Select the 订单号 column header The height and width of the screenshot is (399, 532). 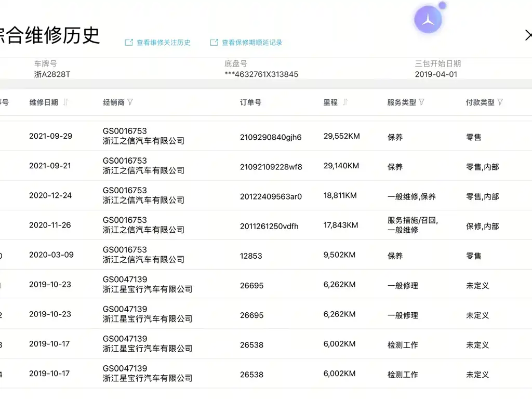[x=251, y=102]
